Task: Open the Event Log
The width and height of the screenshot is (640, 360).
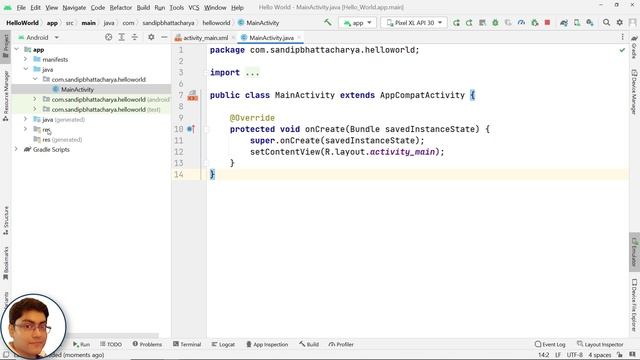Action: click(x=550, y=344)
